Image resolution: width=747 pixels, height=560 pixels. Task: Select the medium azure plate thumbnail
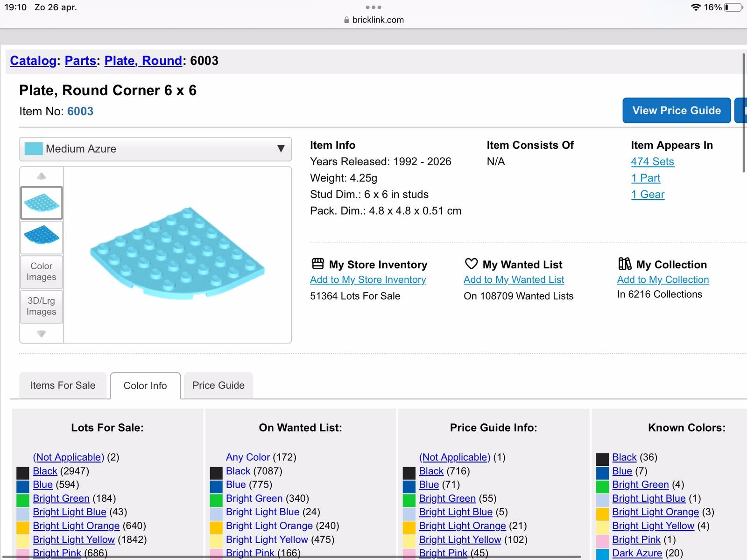[42, 203]
